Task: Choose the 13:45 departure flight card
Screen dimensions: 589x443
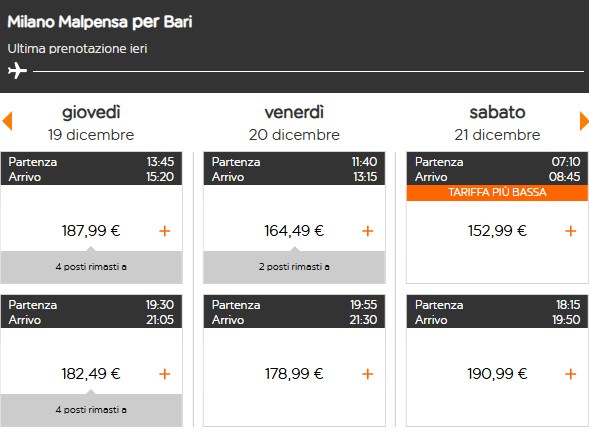Action: (91, 218)
